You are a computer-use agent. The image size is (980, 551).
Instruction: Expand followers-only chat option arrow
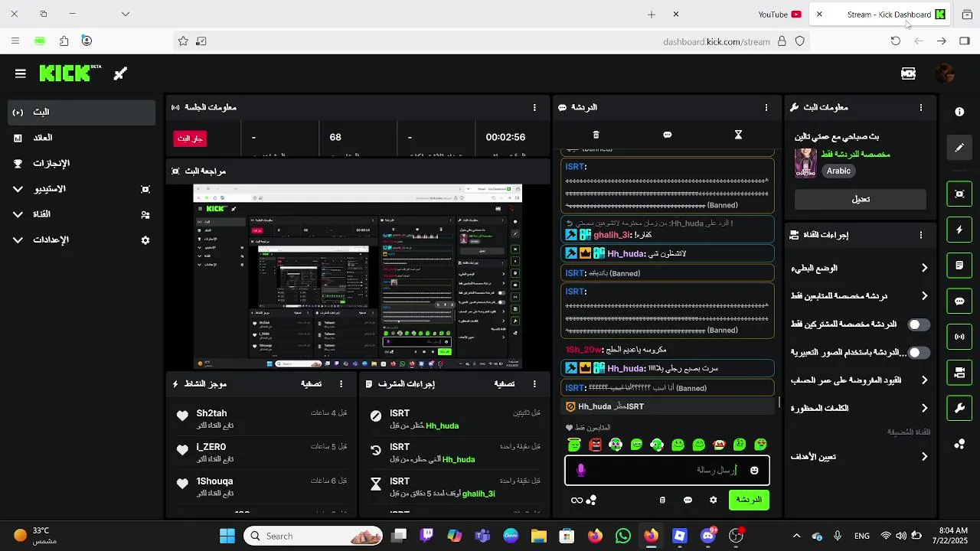point(924,296)
